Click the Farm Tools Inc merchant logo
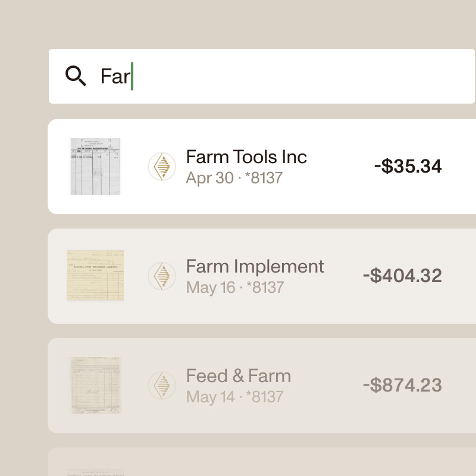 162,167
